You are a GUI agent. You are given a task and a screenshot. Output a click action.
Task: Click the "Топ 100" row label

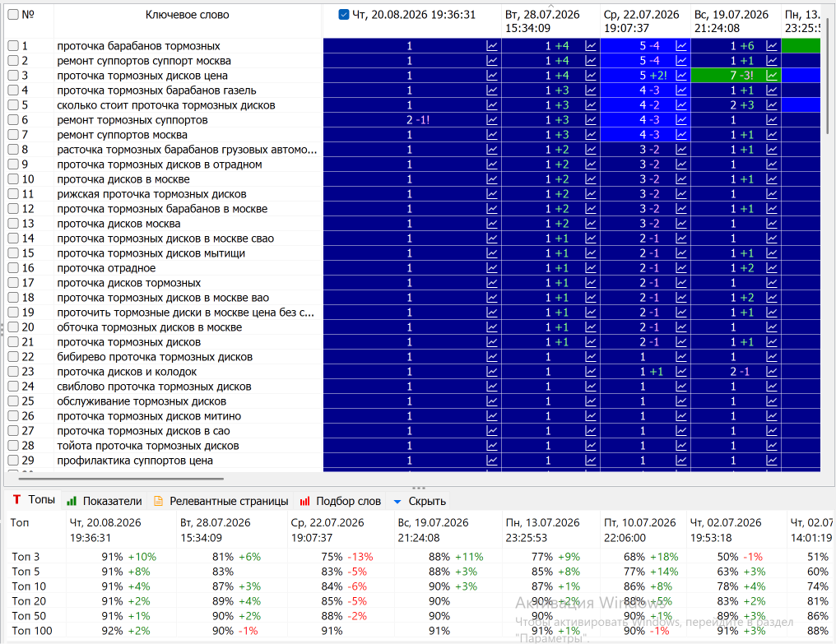tap(32, 631)
